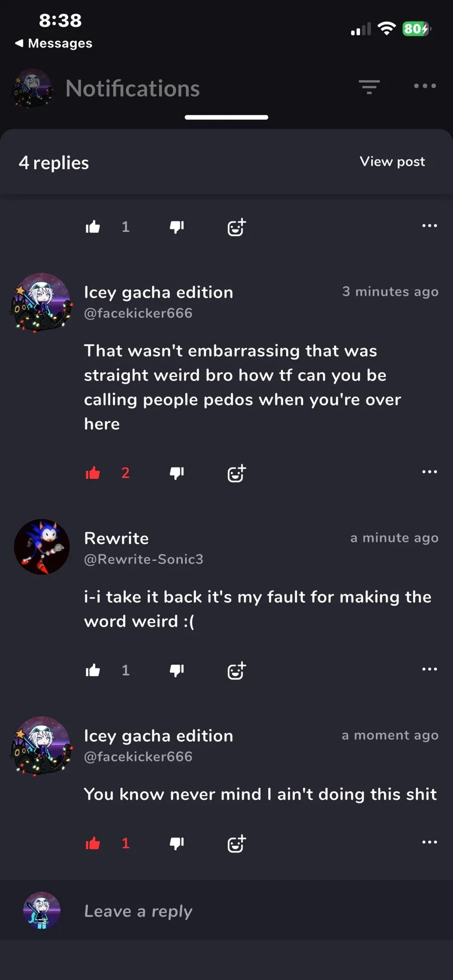
Task: Open options for "That wasn't embarrassing" reply
Action: coord(429,472)
